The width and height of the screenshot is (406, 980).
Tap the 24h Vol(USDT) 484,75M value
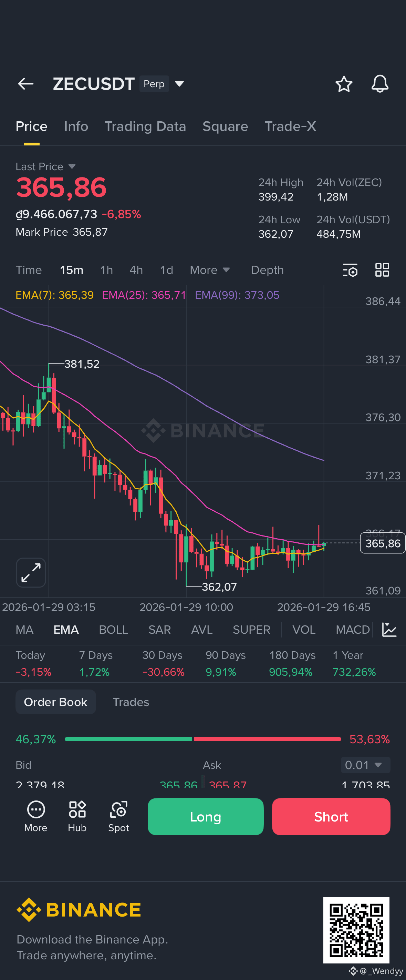coord(339,234)
